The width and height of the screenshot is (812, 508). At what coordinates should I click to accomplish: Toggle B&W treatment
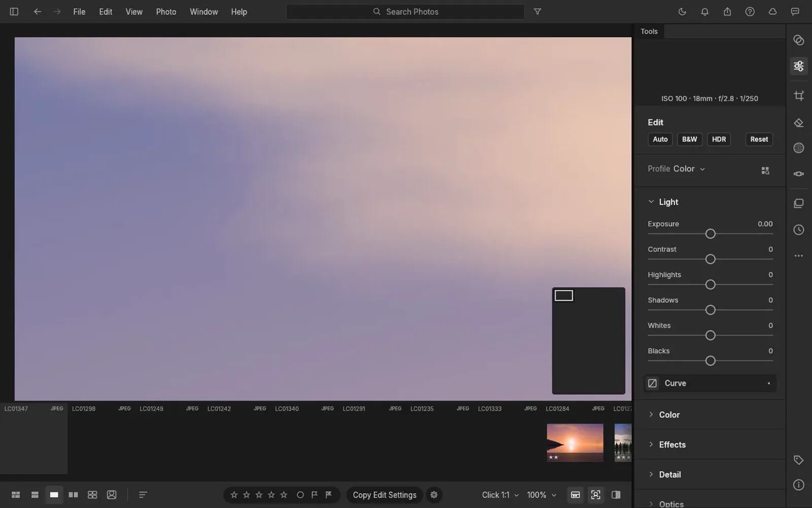(x=690, y=139)
